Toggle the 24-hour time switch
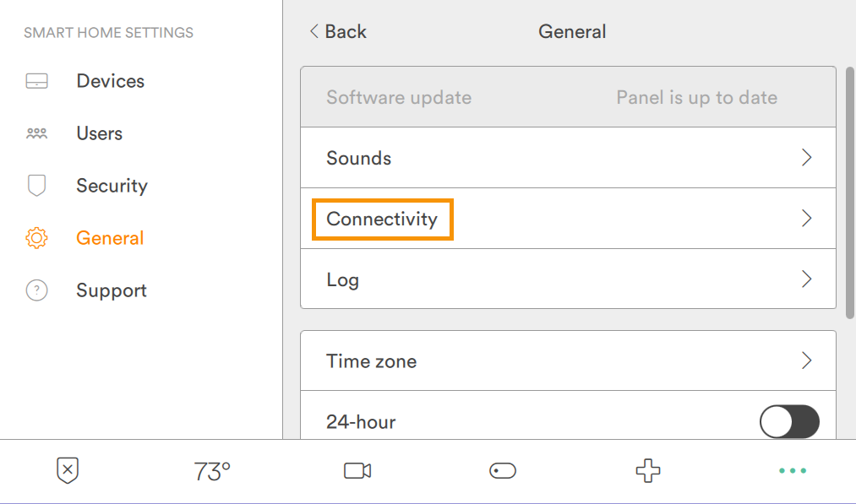 (x=789, y=421)
